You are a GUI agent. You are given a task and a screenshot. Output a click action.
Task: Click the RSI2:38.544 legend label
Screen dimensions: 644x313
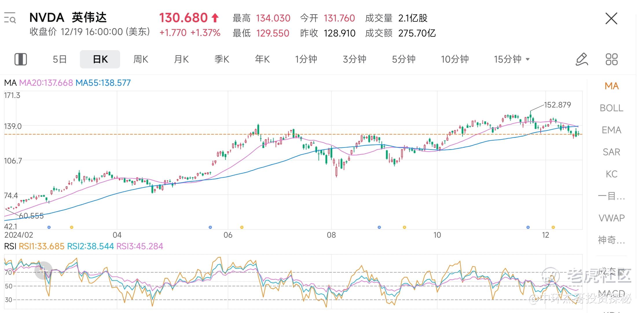(x=90, y=246)
